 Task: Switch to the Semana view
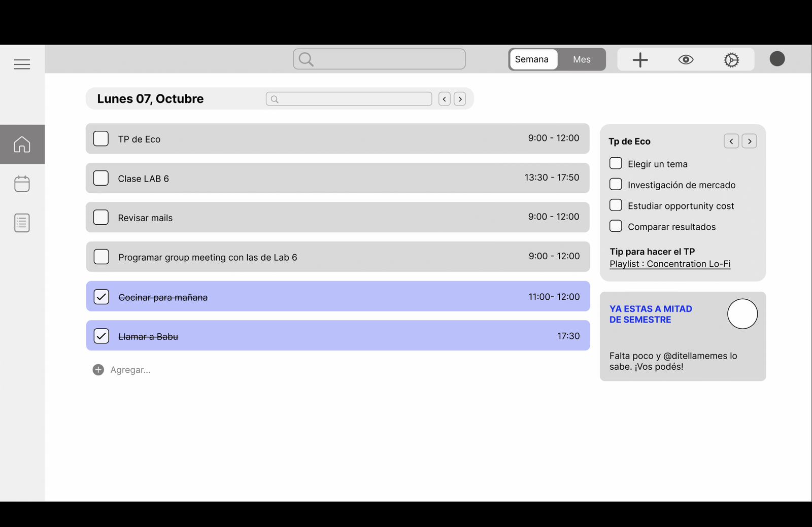532,59
